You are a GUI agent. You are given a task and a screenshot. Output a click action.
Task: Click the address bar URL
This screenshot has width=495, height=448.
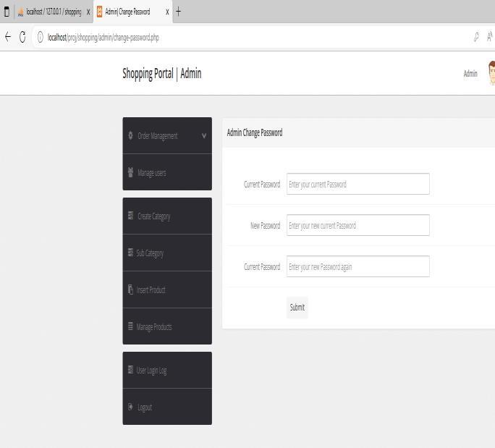(x=103, y=37)
